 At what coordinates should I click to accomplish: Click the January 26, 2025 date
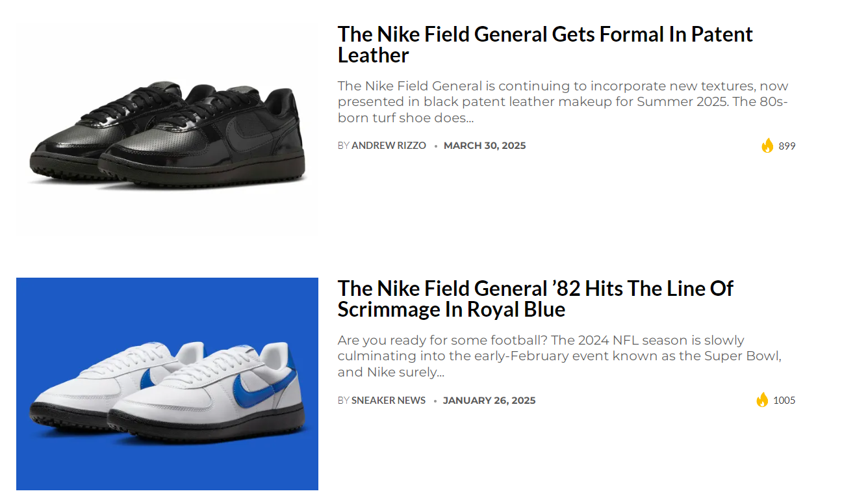pyautogui.click(x=489, y=401)
